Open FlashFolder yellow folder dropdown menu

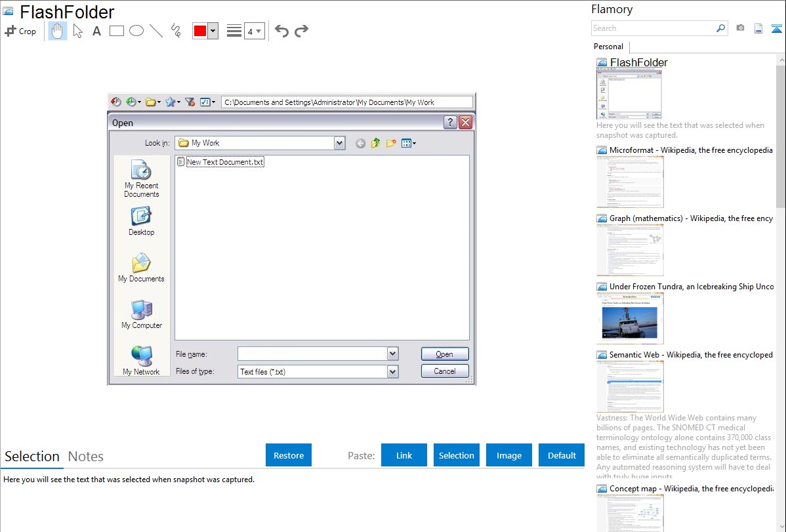(153, 102)
